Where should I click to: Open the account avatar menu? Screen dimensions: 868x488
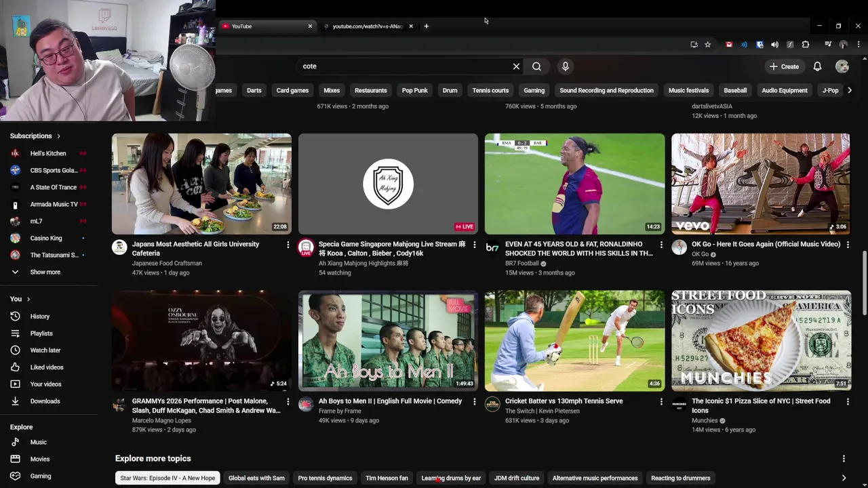[842, 66]
